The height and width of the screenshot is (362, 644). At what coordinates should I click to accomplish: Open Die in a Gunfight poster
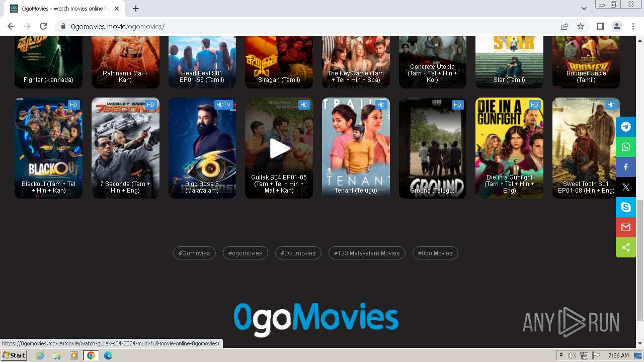pyautogui.click(x=509, y=148)
